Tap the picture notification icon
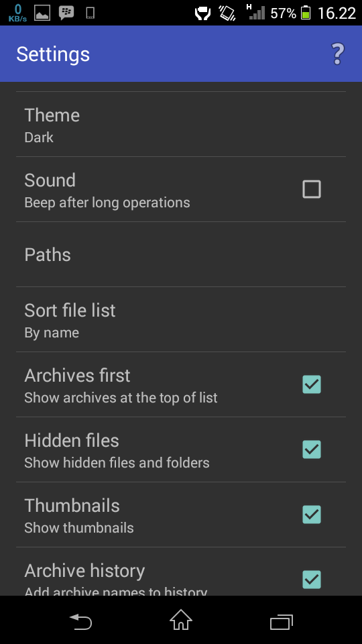 [42, 13]
